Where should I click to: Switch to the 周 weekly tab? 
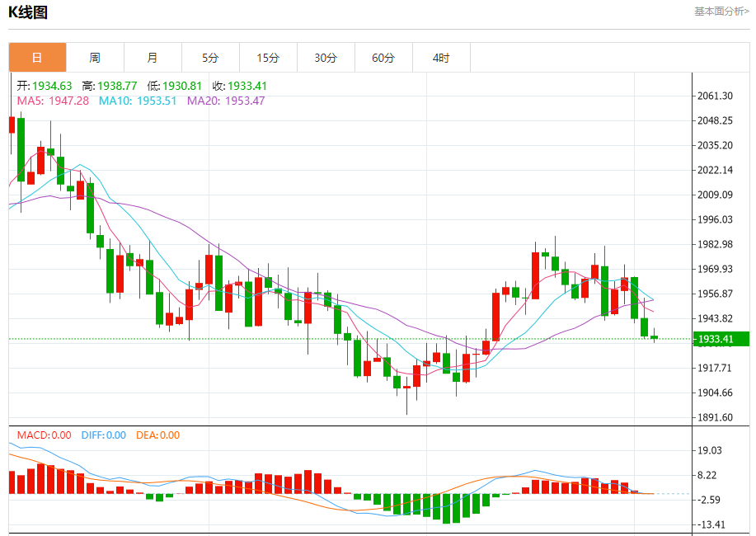coord(95,58)
